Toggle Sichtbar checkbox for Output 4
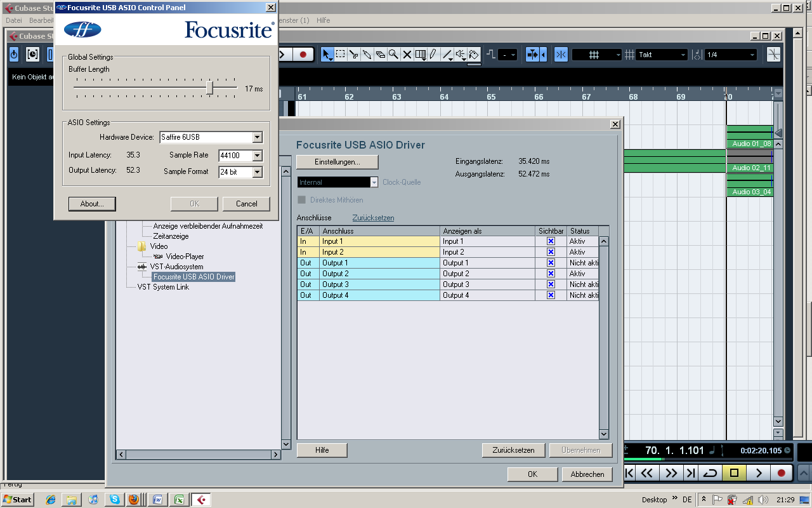Screen dimensions: 812x508 551,295
